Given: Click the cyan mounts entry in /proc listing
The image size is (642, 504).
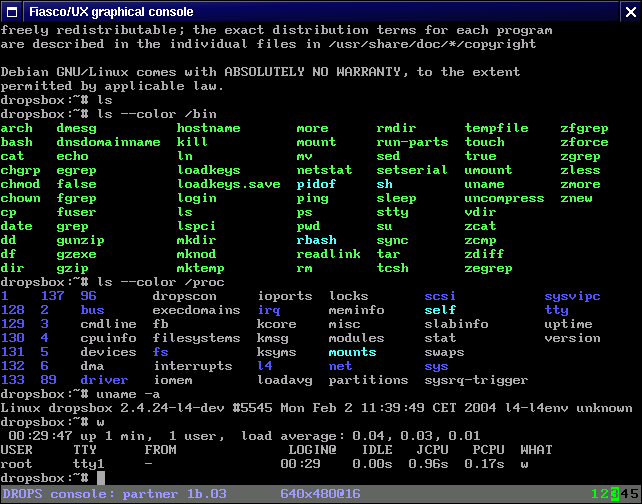Looking at the screenshot, I should [x=352, y=352].
